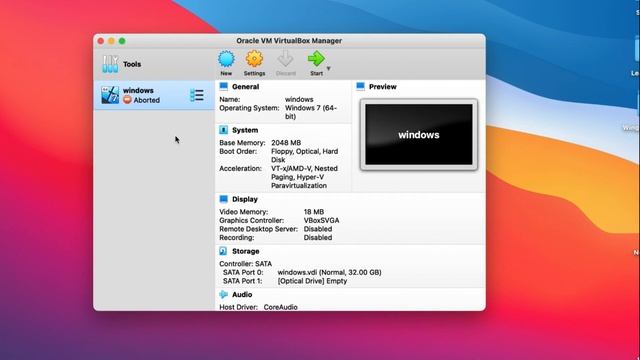Screen dimensions: 640x360
Task: Click Remote Desktop Server Disabled value
Action: click(318, 229)
